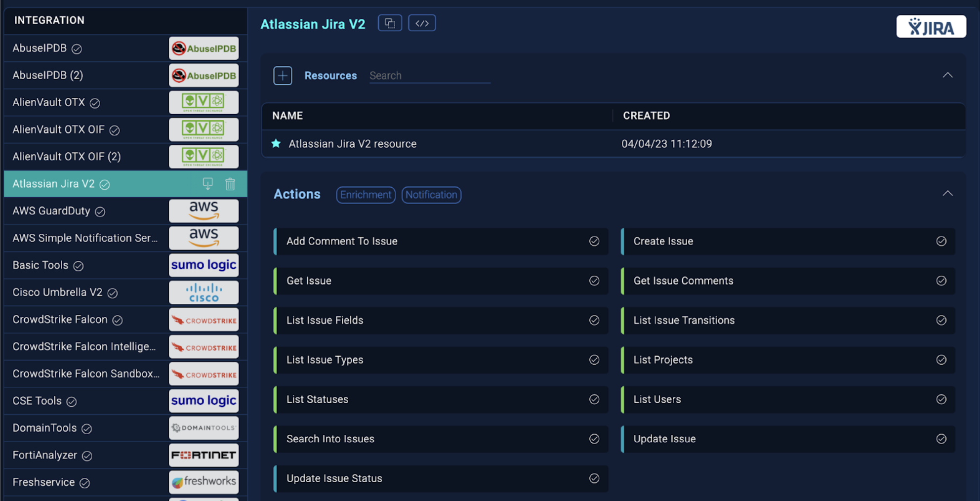Filter actions by Enrichment
This screenshot has height=501, width=980.
point(366,195)
